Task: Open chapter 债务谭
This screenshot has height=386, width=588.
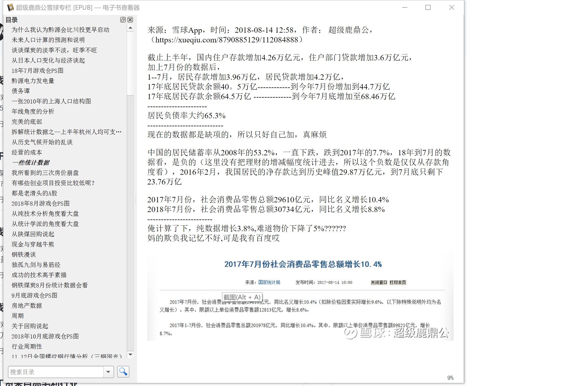Action: coord(21,91)
